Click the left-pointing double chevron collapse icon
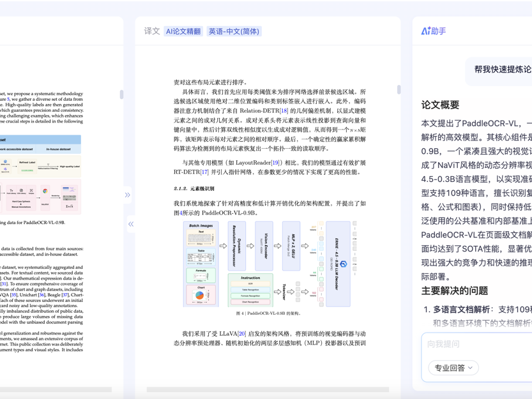Image resolution: width=532 pixels, height=399 pixels. [132, 223]
